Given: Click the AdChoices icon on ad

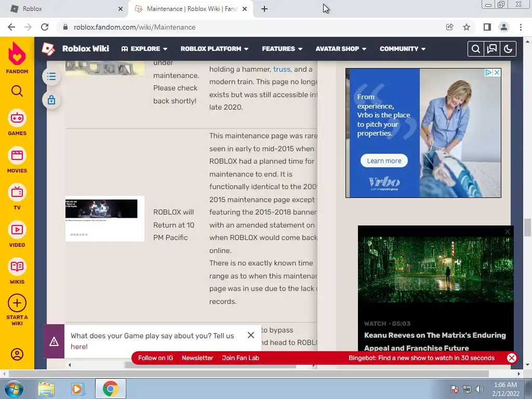Looking at the screenshot, I should coord(488,72).
